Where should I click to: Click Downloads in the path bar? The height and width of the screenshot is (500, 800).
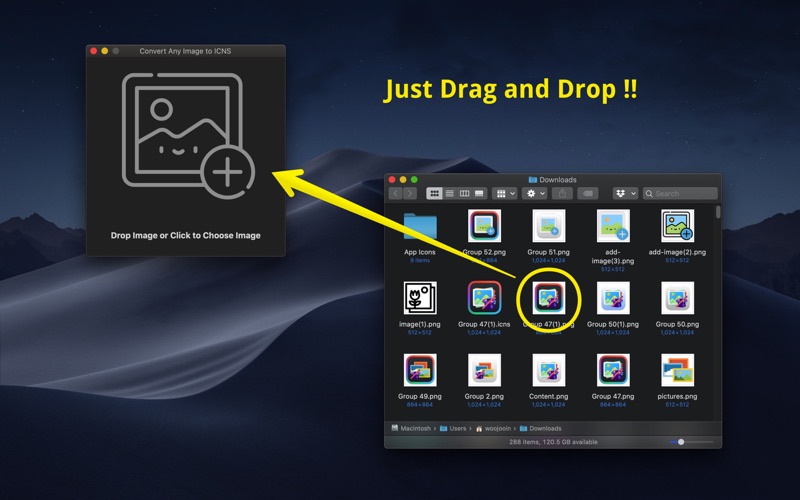(x=541, y=428)
